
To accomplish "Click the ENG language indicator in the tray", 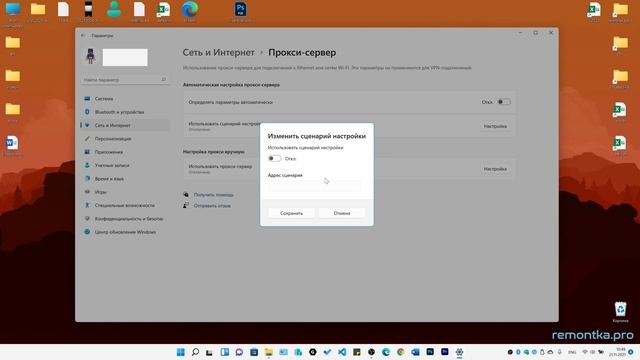I will 572,352.
